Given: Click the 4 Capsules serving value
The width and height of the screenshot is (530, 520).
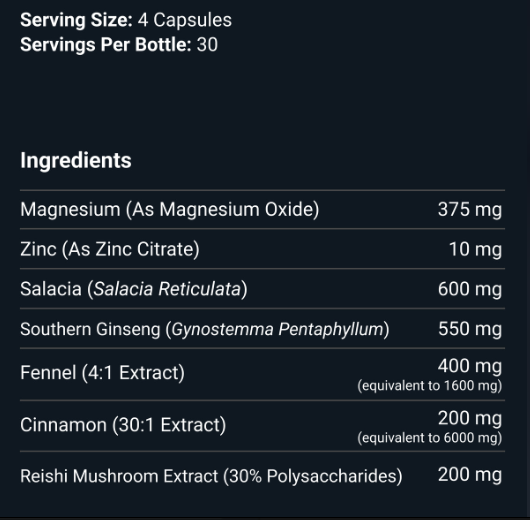Looking at the screenshot, I should (185, 20).
